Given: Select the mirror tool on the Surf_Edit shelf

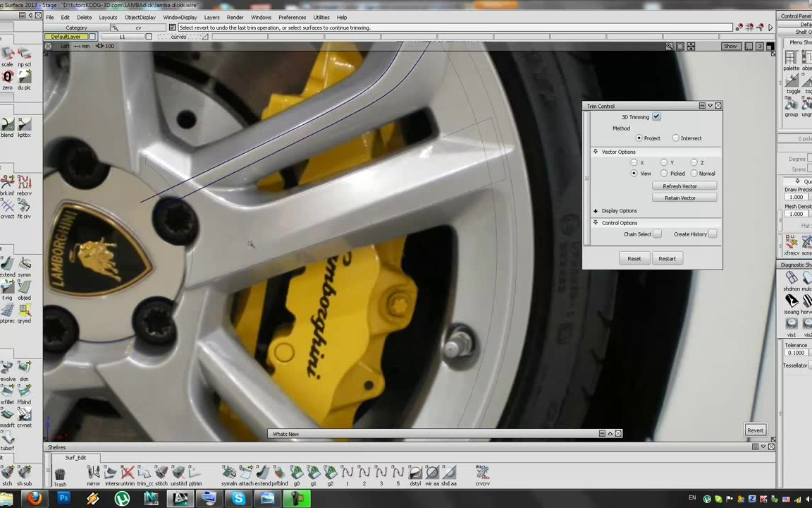Looking at the screenshot, I should pos(93,473).
